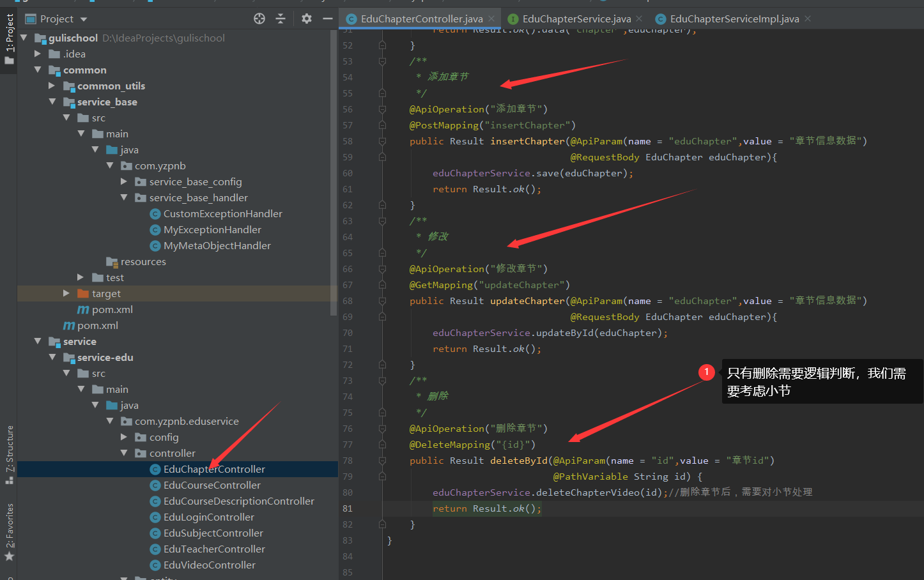This screenshot has width=924, height=580.
Task: Hide the Project panel with minimize icon
Action: [328, 19]
